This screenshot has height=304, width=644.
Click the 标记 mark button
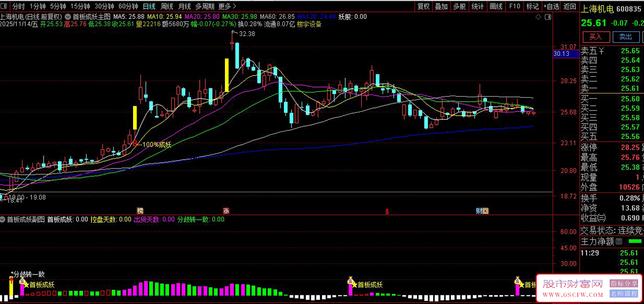(x=532, y=6)
